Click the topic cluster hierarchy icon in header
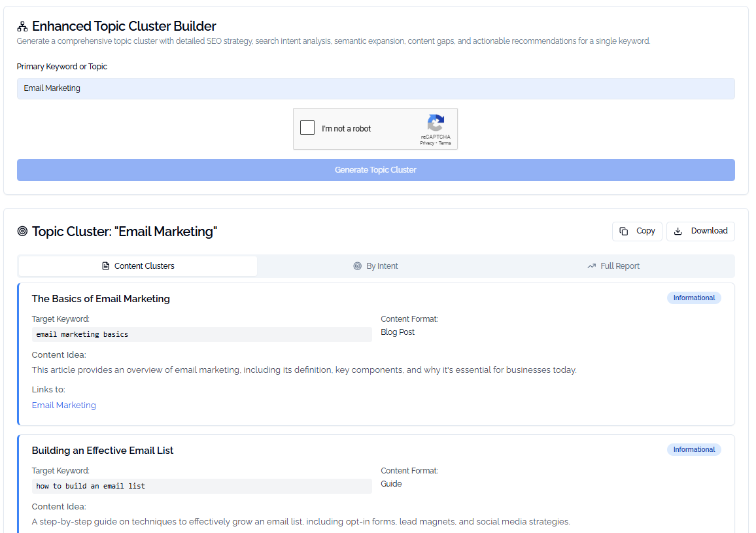Image resolution: width=756 pixels, height=533 pixels. [x=22, y=27]
